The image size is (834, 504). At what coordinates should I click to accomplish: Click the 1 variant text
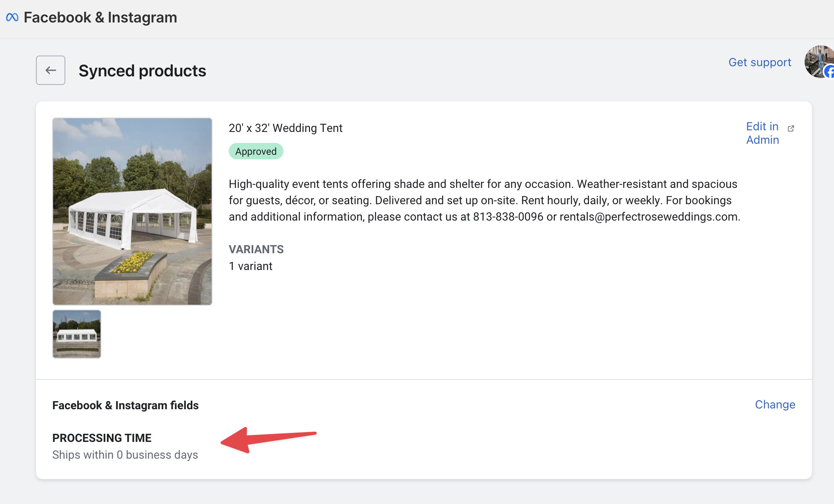click(250, 266)
